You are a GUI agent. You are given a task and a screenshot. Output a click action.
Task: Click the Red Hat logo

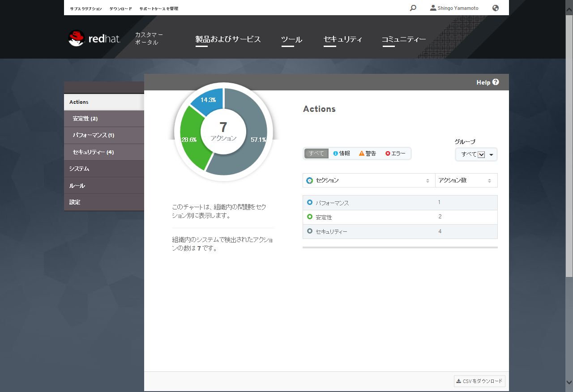tap(94, 38)
